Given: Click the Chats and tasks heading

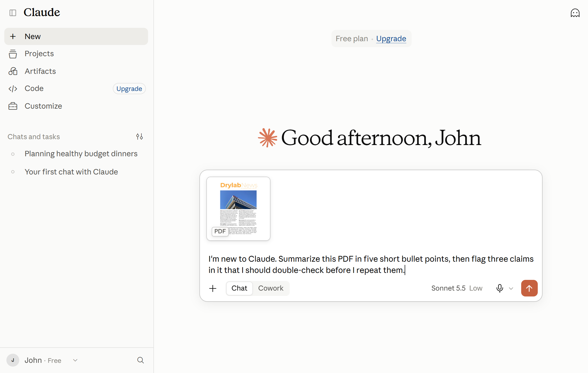Looking at the screenshot, I should coord(34,137).
